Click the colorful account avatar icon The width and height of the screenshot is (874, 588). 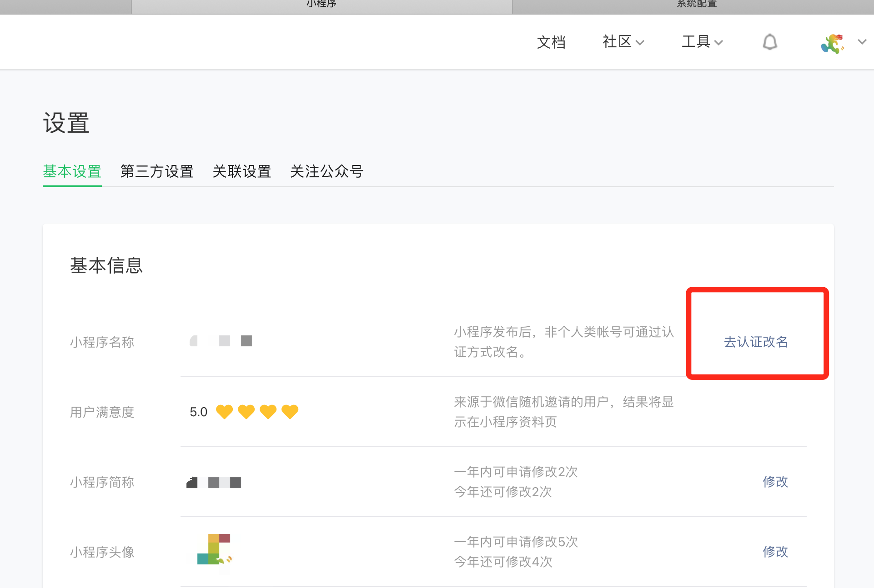click(832, 44)
